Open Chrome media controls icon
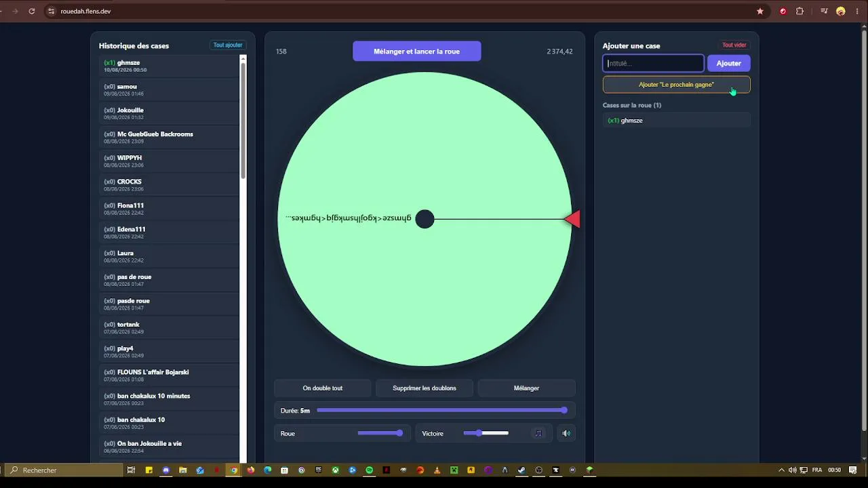 pos(824,11)
